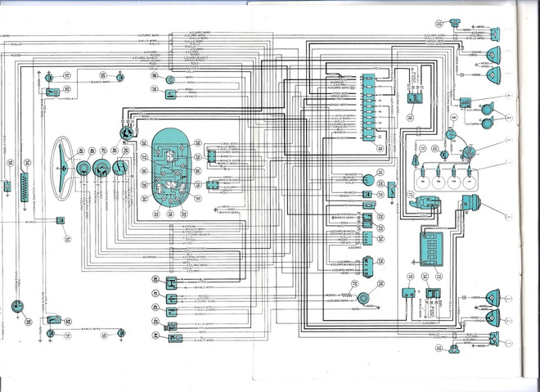Click the multi-pin connector labeled 54

(24, 187)
